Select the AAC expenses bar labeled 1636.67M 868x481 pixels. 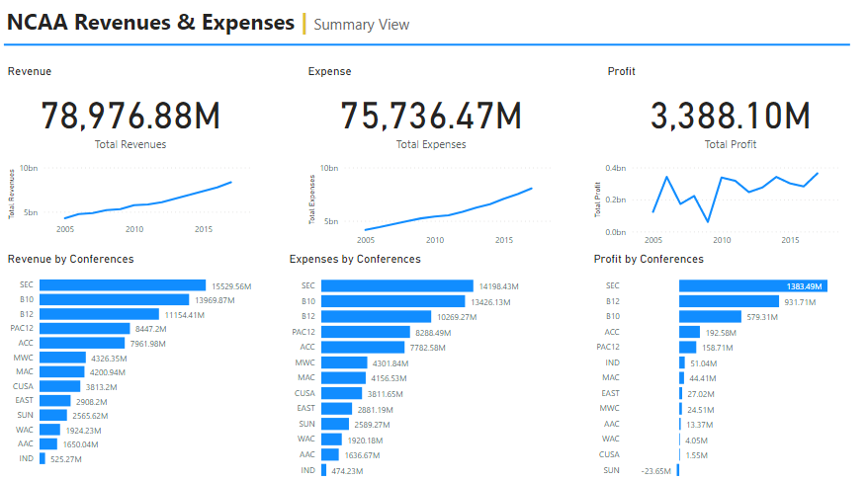[x=330, y=454]
